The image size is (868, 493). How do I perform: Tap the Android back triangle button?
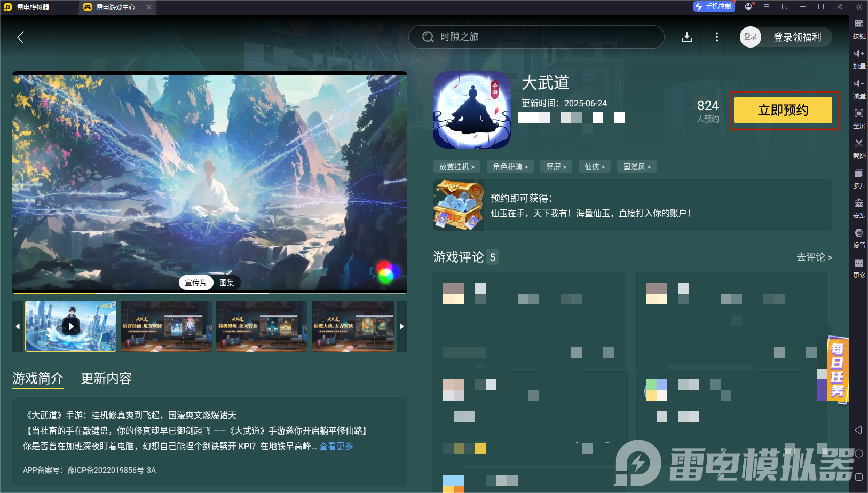(x=858, y=430)
